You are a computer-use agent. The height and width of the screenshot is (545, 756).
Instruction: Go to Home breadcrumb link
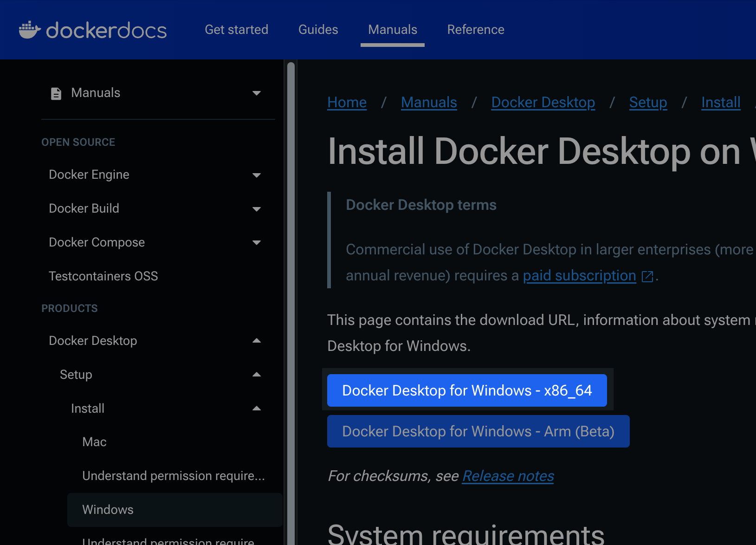point(347,102)
